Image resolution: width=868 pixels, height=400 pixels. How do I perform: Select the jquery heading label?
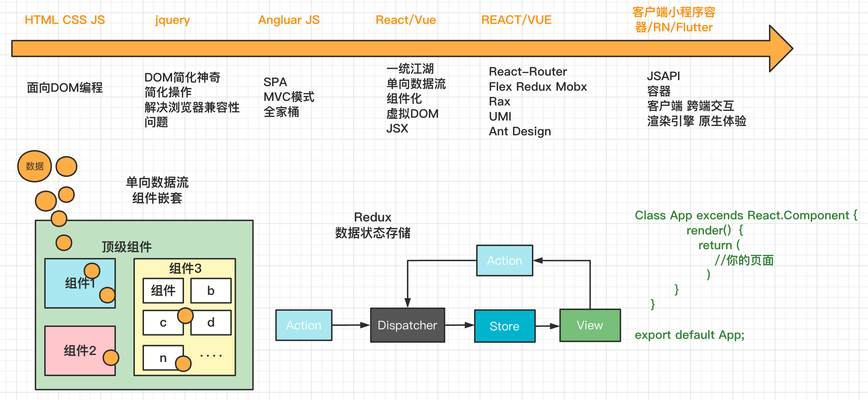(x=172, y=20)
